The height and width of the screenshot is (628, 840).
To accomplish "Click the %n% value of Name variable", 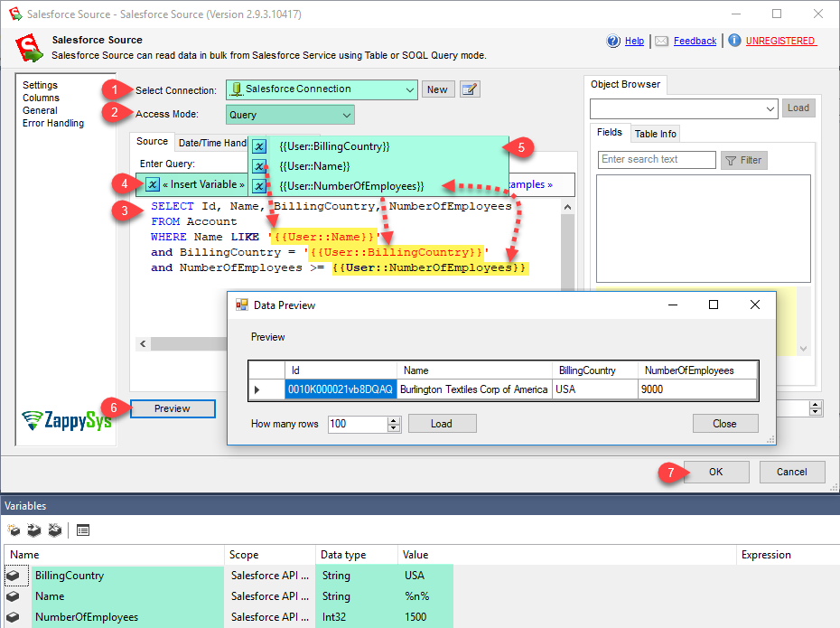I will [x=416, y=596].
